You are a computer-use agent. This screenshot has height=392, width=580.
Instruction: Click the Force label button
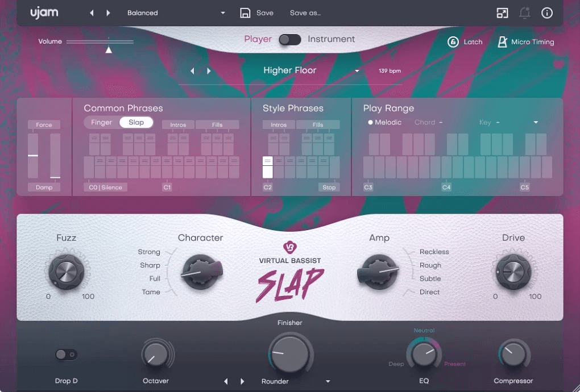coord(44,125)
